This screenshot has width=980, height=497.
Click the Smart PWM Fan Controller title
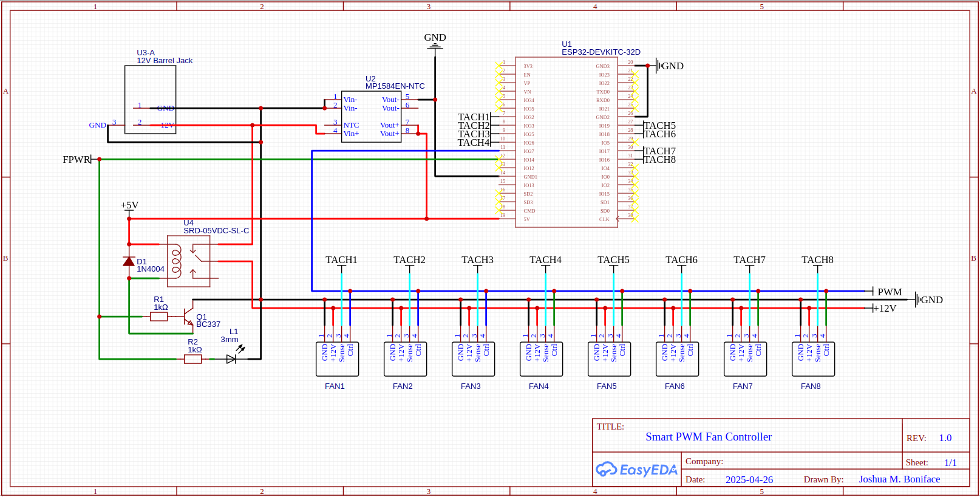(708, 437)
